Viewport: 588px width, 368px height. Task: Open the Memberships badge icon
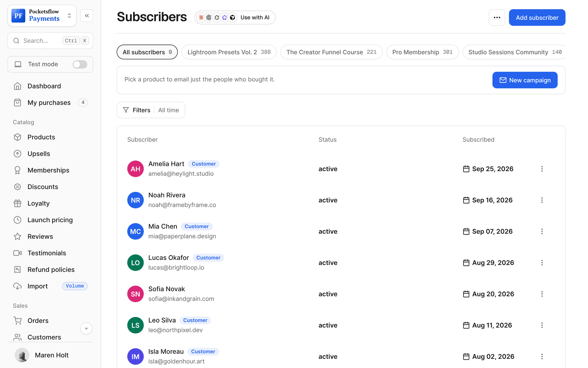tap(18, 170)
